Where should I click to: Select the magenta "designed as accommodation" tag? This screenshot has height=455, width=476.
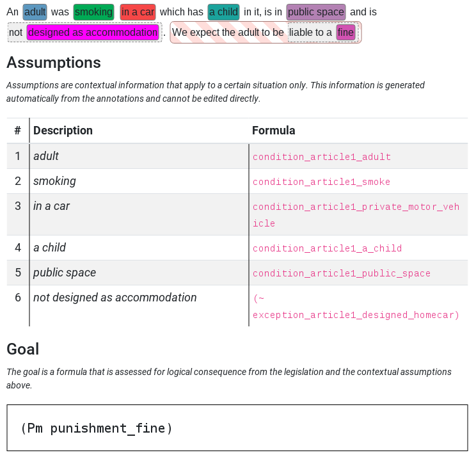pos(93,32)
